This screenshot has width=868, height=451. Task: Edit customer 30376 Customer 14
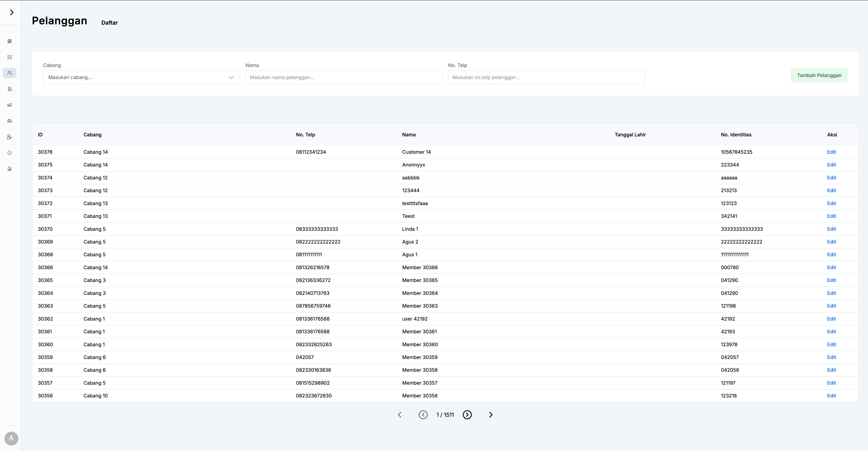(831, 152)
